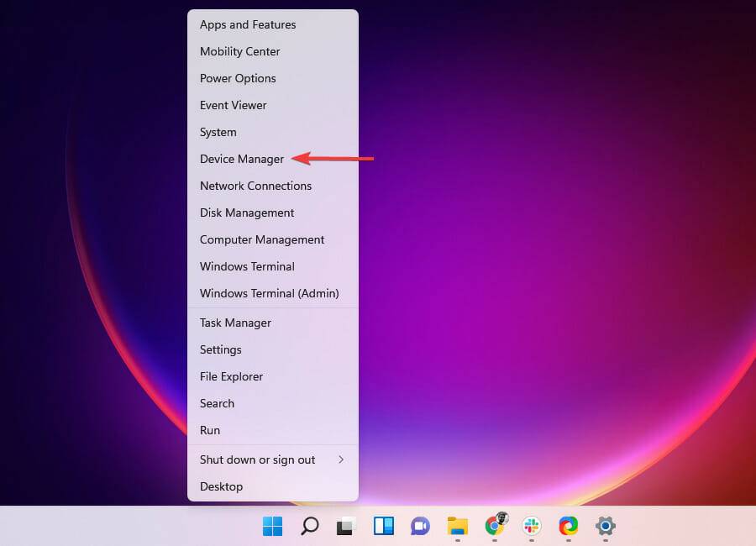Open Computer Management
The height and width of the screenshot is (546, 756).
pos(273,239)
